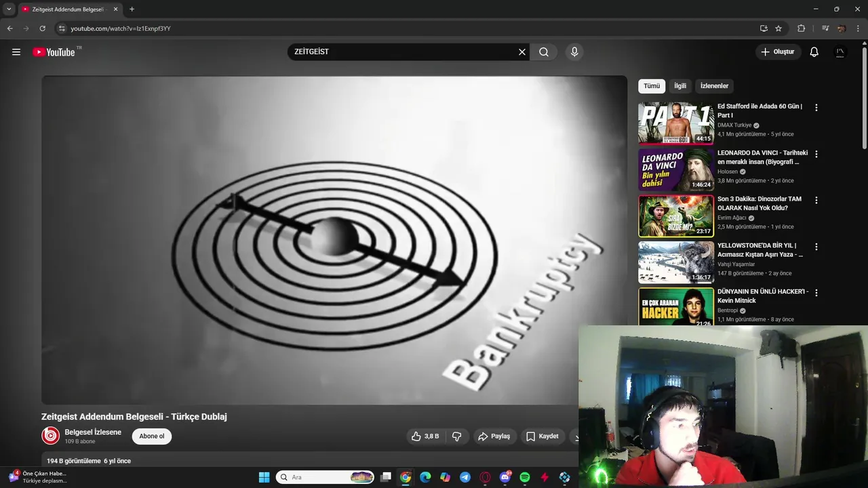Save the video with Kaydet
The height and width of the screenshot is (488, 868).
pyautogui.click(x=542, y=436)
